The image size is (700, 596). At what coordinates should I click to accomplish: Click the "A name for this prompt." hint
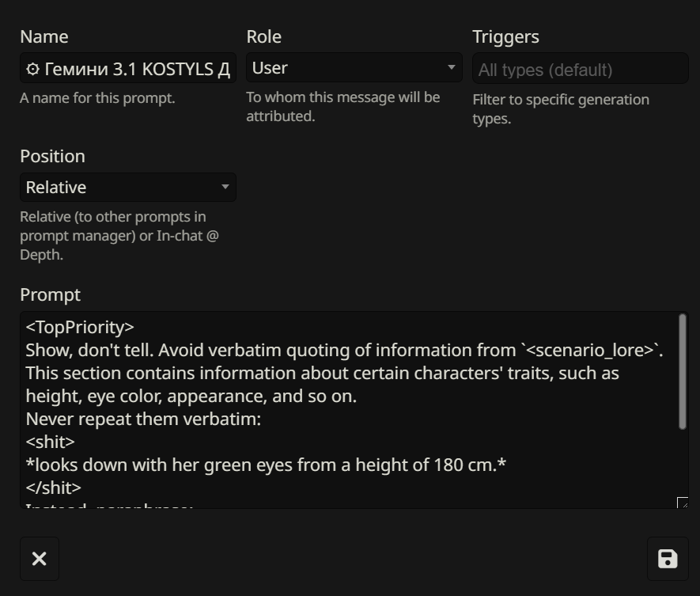97,98
